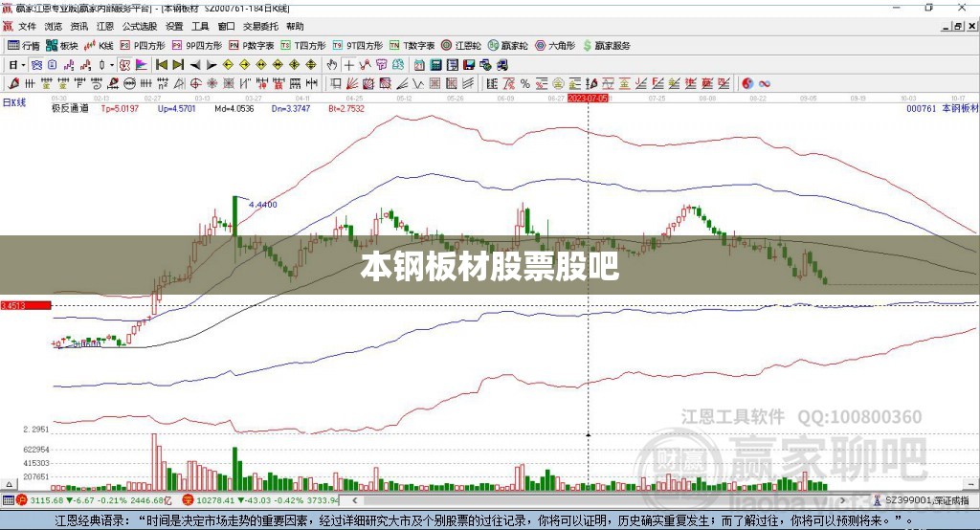This screenshot has height=530, width=980.
Task: Open the 赢家轮 tool
Action: (x=507, y=46)
